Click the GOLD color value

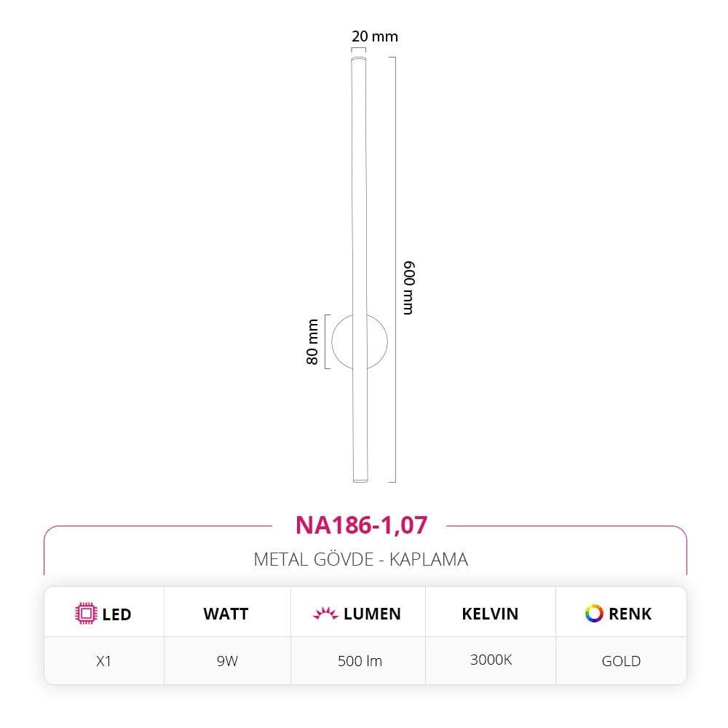(621, 661)
